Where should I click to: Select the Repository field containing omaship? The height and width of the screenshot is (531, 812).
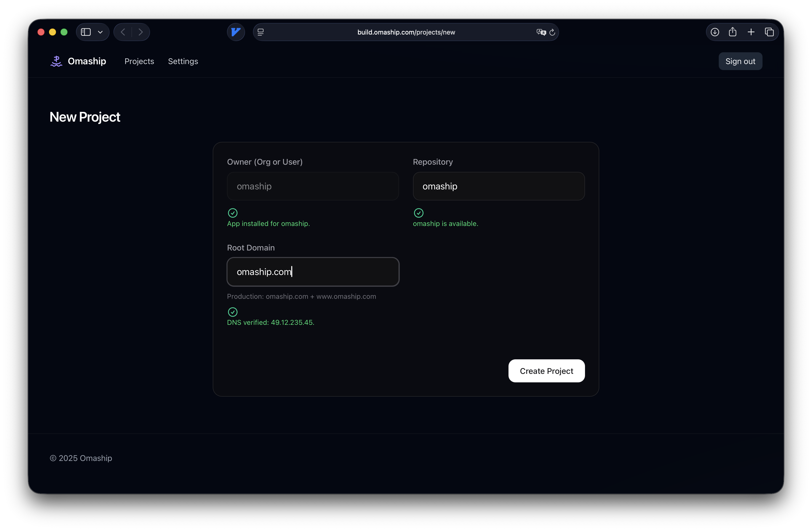499,186
